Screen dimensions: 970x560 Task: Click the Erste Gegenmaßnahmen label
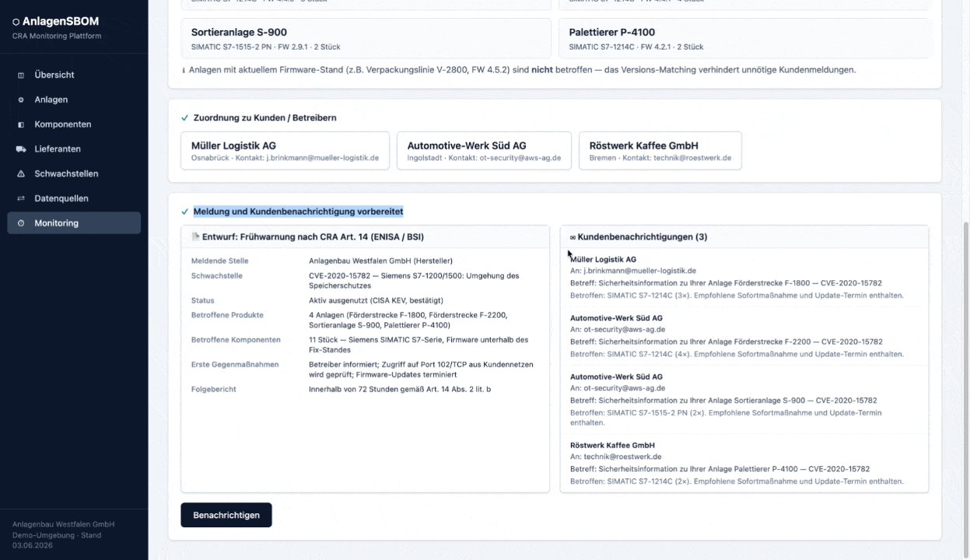tap(235, 365)
